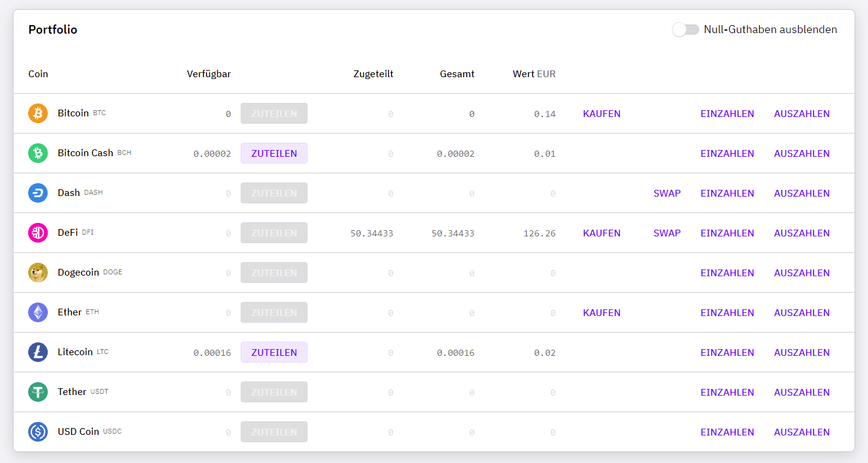Image resolution: width=868 pixels, height=463 pixels.
Task: Click EINZAHLEN for Bitcoin
Action: click(x=727, y=114)
